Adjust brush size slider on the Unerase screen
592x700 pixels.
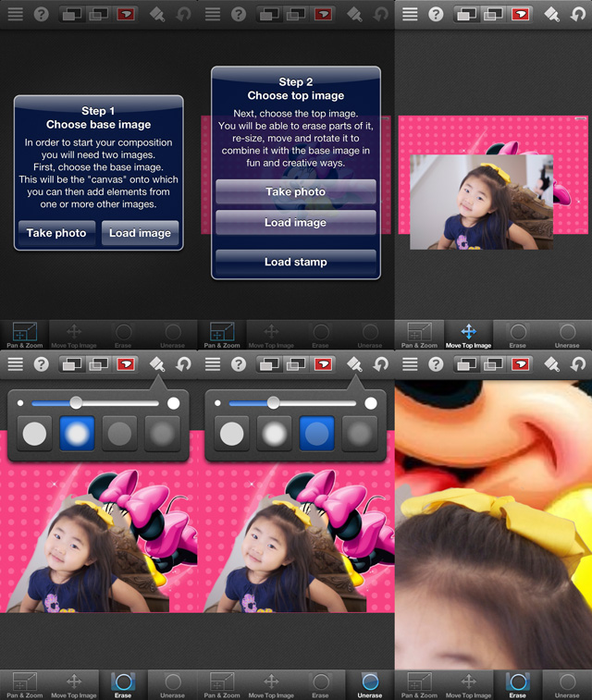[274, 403]
